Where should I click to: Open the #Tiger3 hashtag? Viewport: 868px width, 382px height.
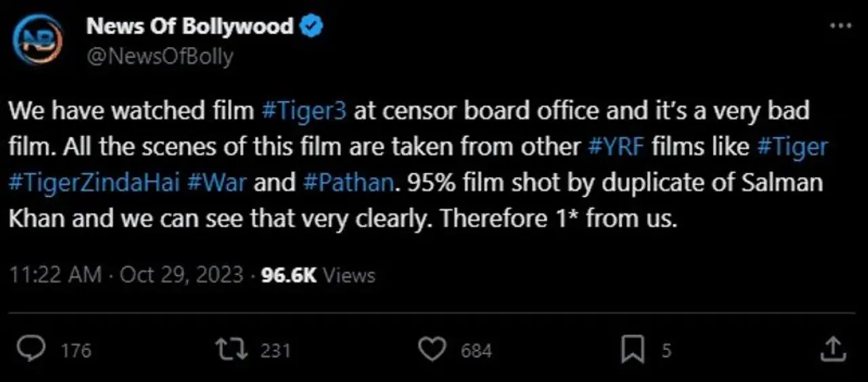[303, 111]
